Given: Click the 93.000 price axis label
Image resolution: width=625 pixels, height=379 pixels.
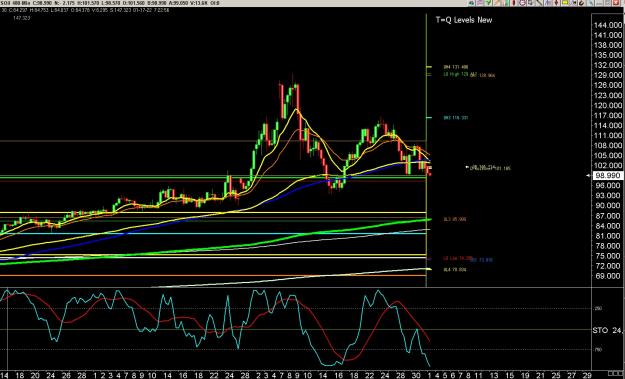Looking at the screenshot, I should [x=608, y=196].
